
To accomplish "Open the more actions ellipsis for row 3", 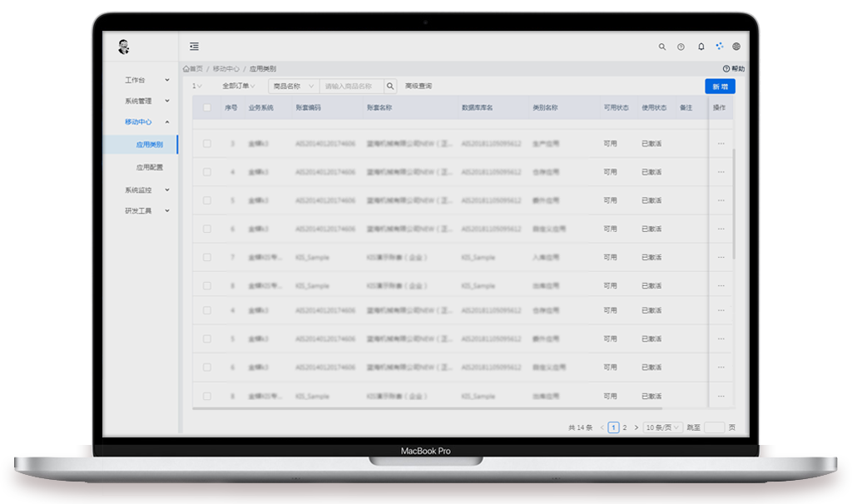I will click(x=721, y=144).
